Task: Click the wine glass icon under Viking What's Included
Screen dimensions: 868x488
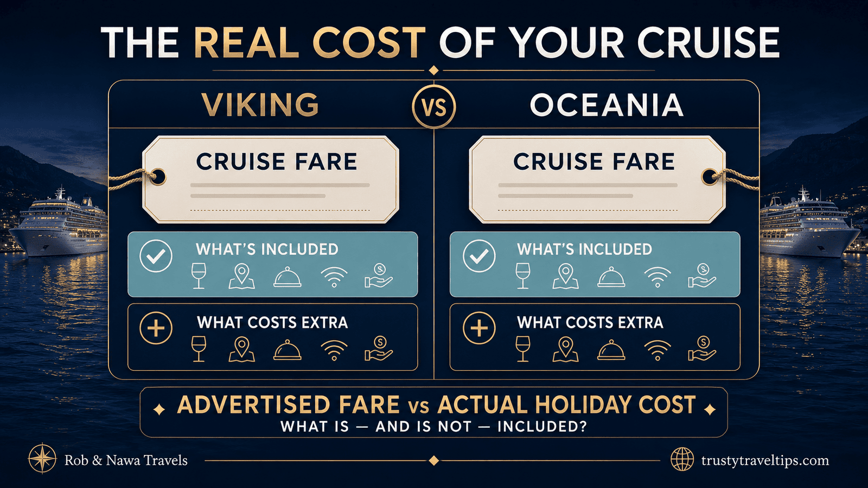Action: pos(199,276)
